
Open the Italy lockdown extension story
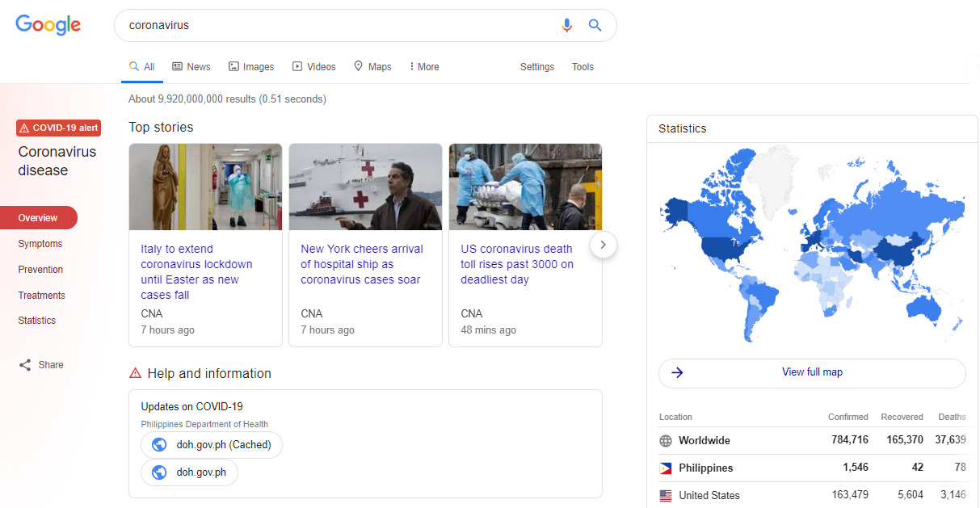pos(196,271)
